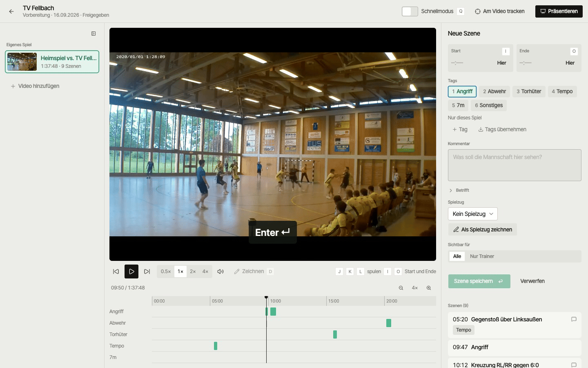The height and width of the screenshot is (368, 588).
Task: Toggle the Angriff tag
Action: tap(462, 91)
